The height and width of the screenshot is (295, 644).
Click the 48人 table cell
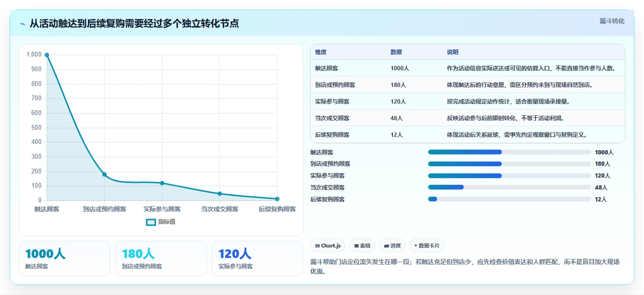[397, 118]
